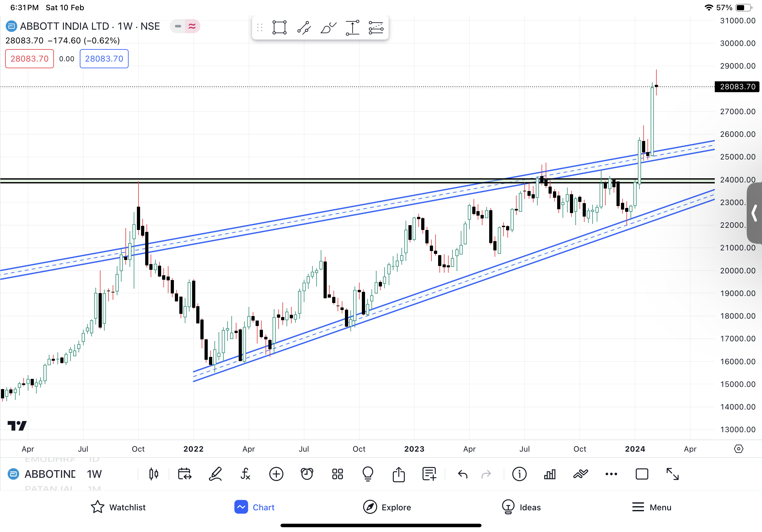Tap the 2023 label on time axis
The width and height of the screenshot is (762, 532).
pos(414,449)
